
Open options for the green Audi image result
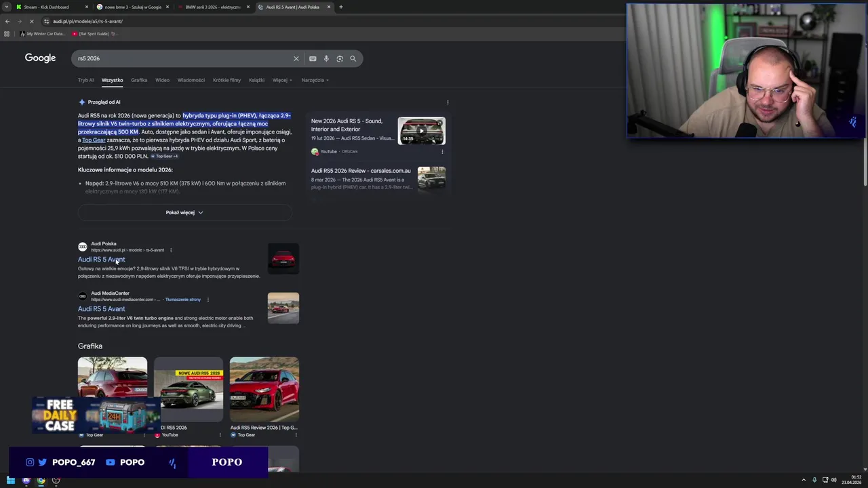coord(220,435)
